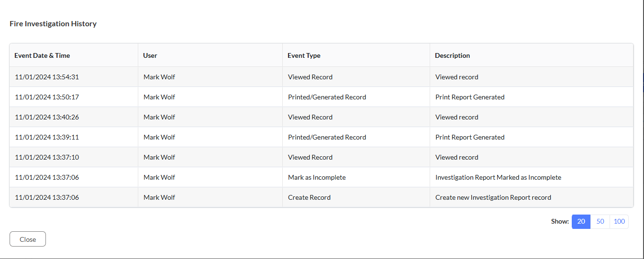The height and width of the screenshot is (259, 644).
Task: Click 'Investigation Report Marked as Incomplete' description
Action: pos(498,177)
